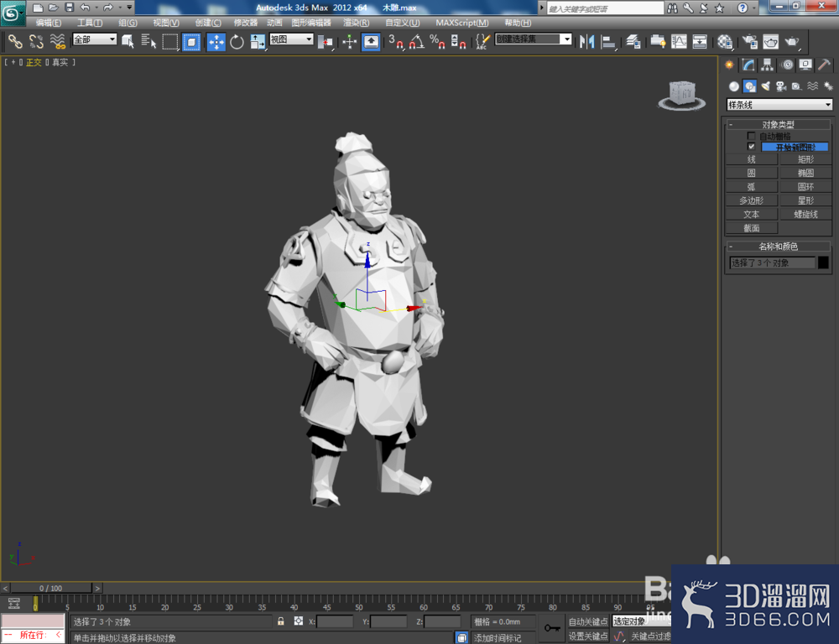Click the 圆 shape button
The image size is (839, 644).
pos(751,173)
